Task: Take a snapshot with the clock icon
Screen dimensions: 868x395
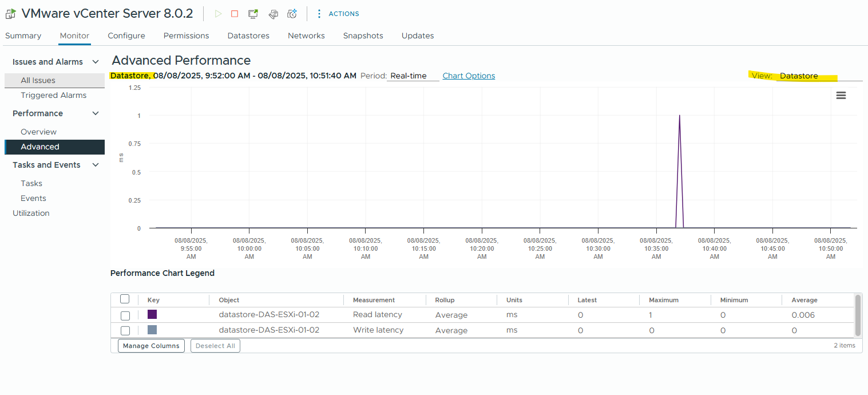Action: pyautogui.click(x=292, y=14)
